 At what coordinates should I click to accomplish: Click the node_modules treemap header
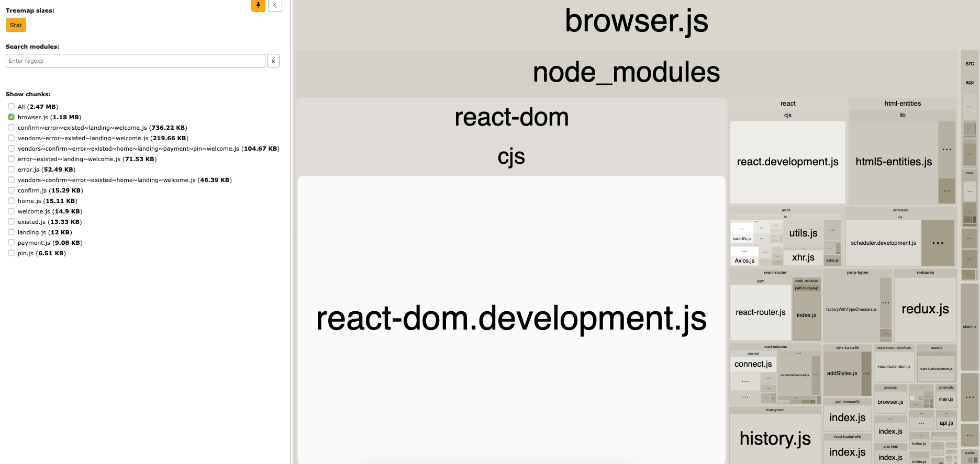coord(626,73)
